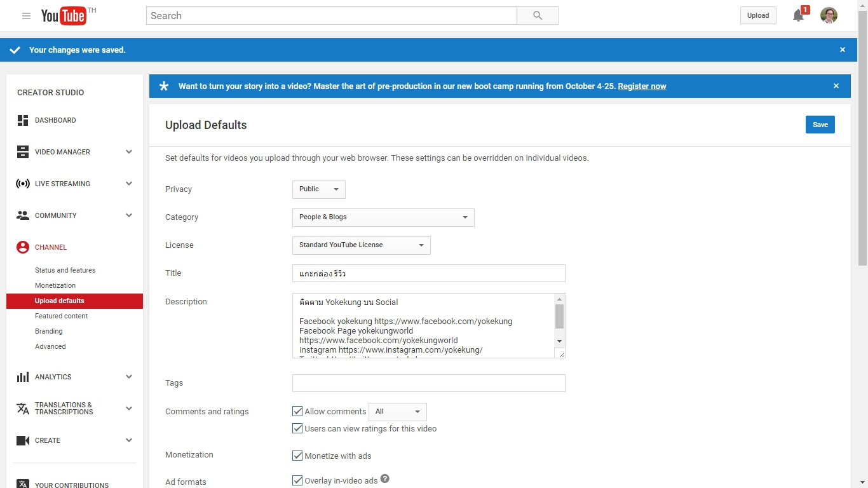Screen dimensions: 868x488
Task: Click the Description box scrollbar thumb
Action: tap(559, 316)
